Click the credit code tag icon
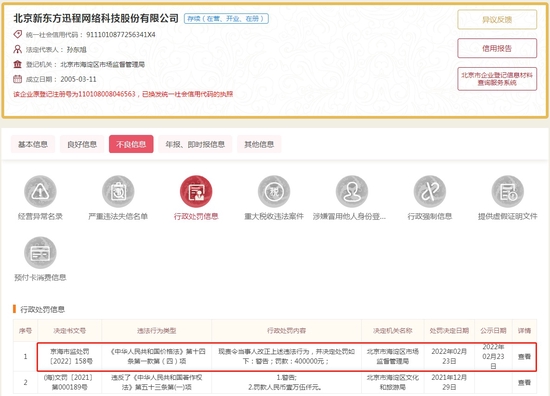The height and width of the screenshot is (396, 550). 18,34
